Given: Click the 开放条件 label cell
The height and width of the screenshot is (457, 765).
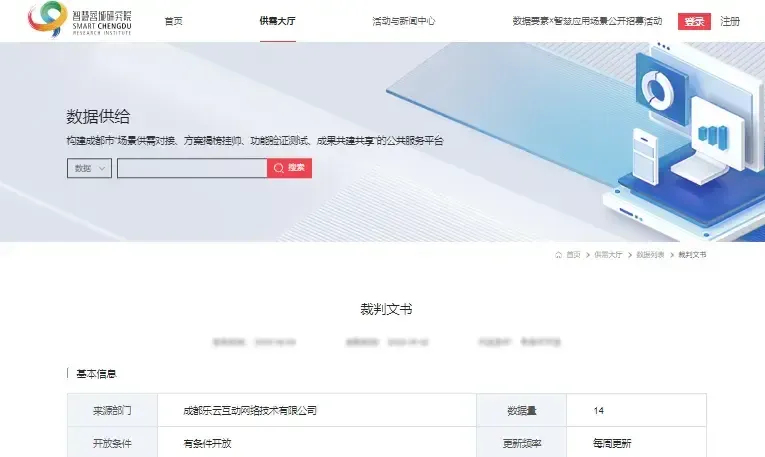Looking at the screenshot, I should (112, 443).
